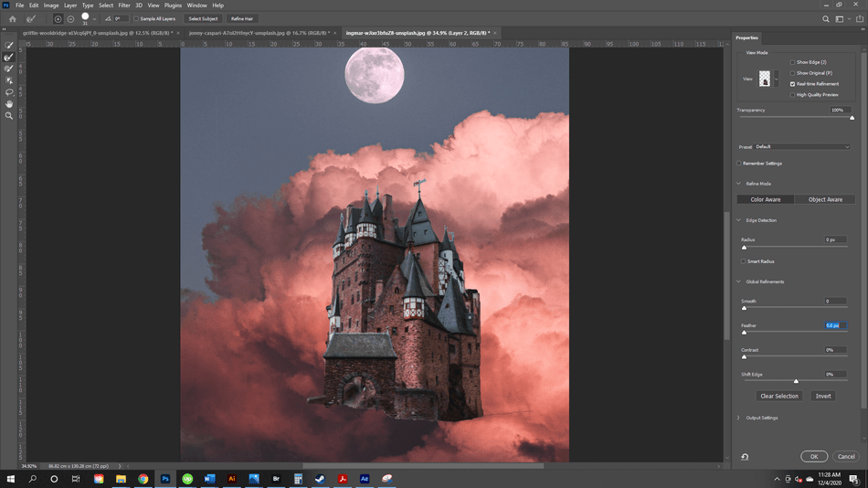This screenshot has width=868, height=488.
Task: Switch to the jonny-caspari document tab
Action: tap(259, 33)
